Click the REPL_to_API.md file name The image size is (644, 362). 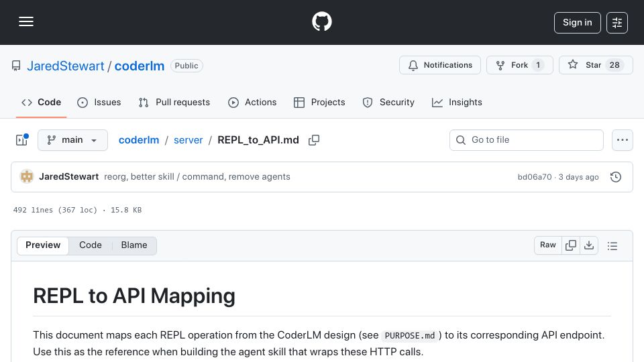pyautogui.click(x=258, y=140)
